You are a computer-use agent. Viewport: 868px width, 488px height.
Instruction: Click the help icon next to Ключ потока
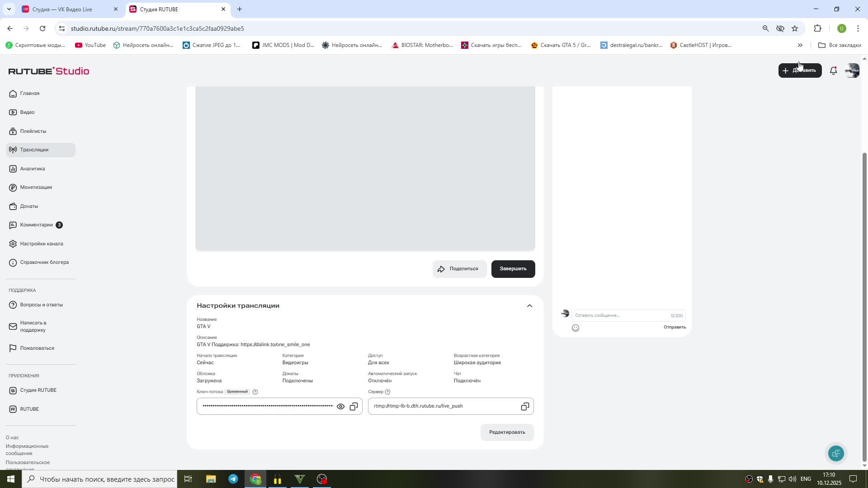tap(255, 392)
